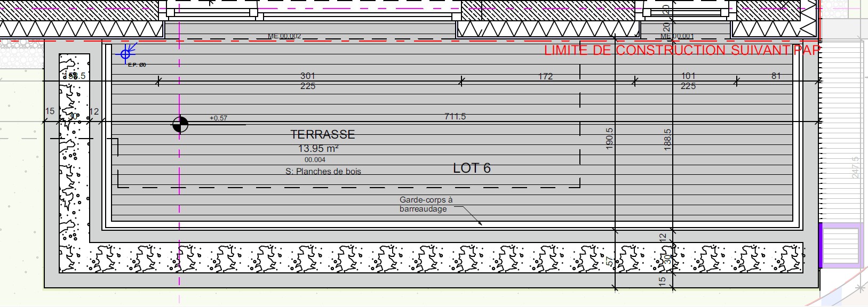Click the Garde-corps leader arrowhead
Image resolution: width=868 pixels, height=307 pixels.
480,223
